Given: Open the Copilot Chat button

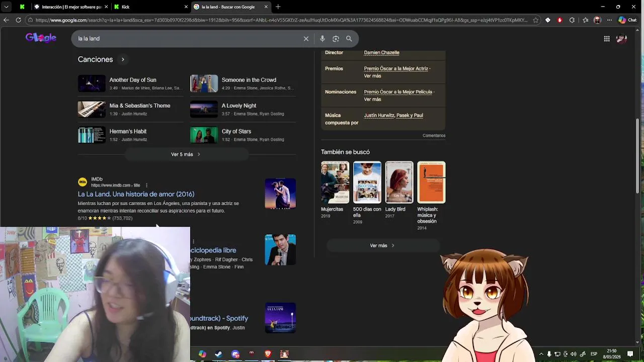Looking at the screenshot, I should [x=628, y=20].
